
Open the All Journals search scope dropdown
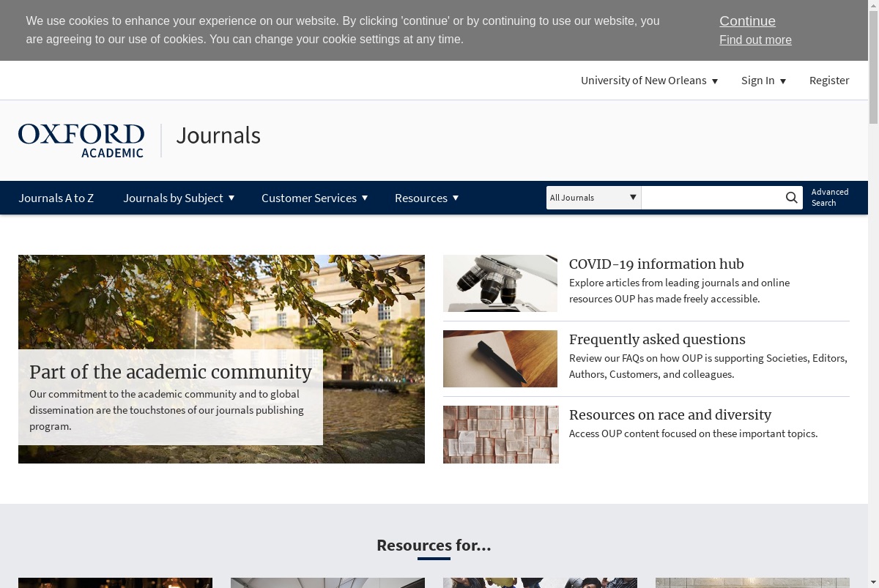pyautogui.click(x=593, y=198)
